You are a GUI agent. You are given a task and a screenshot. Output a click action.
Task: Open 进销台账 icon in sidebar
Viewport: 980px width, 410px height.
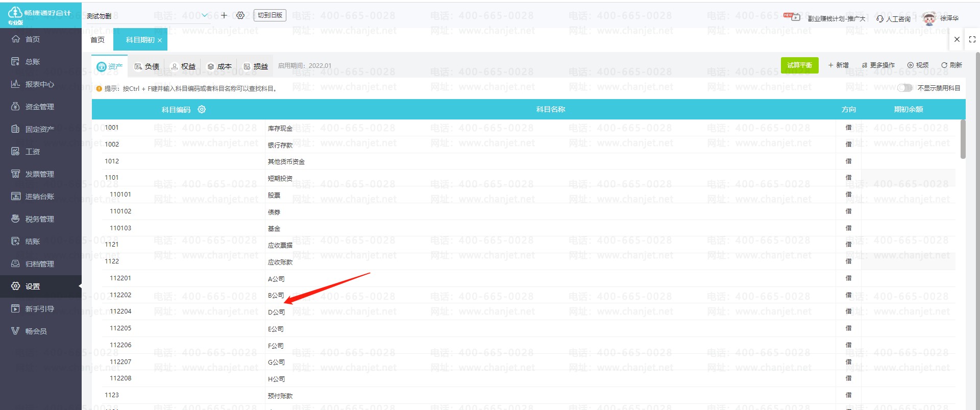(16, 197)
